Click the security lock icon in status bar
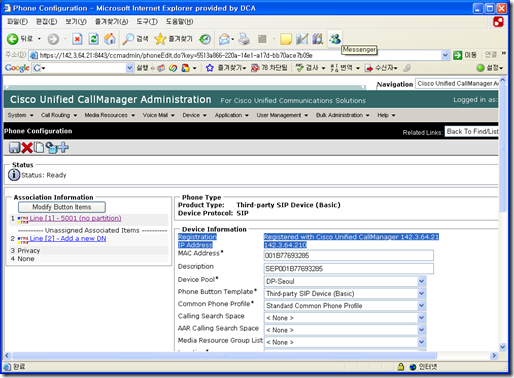 [401, 367]
